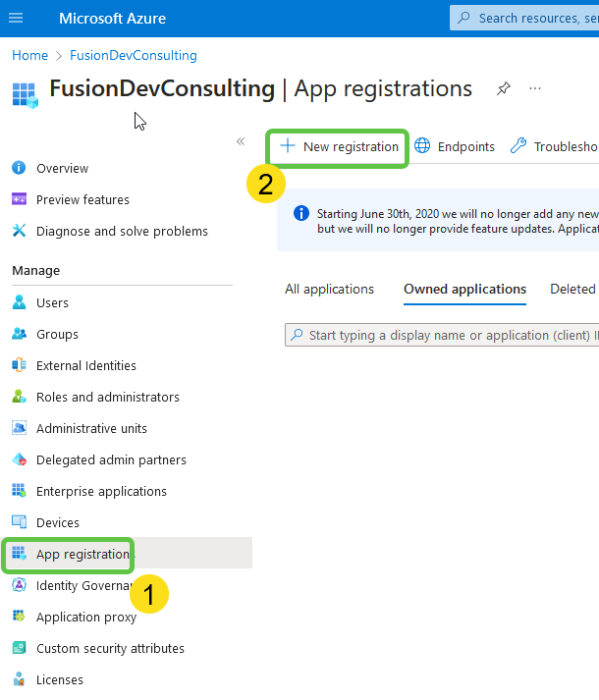Image resolution: width=599 pixels, height=700 pixels.
Task: Switch to the All applications tab
Action: [x=329, y=289]
